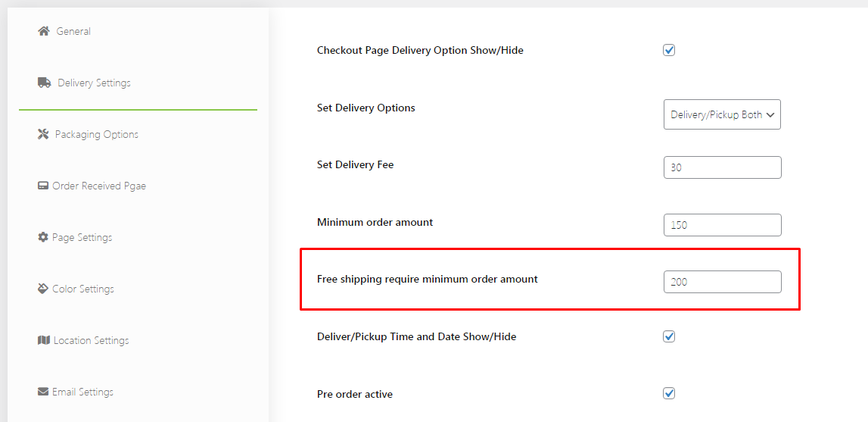
Task: Click the free shipping minimum amount field
Action: (x=722, y=282)
